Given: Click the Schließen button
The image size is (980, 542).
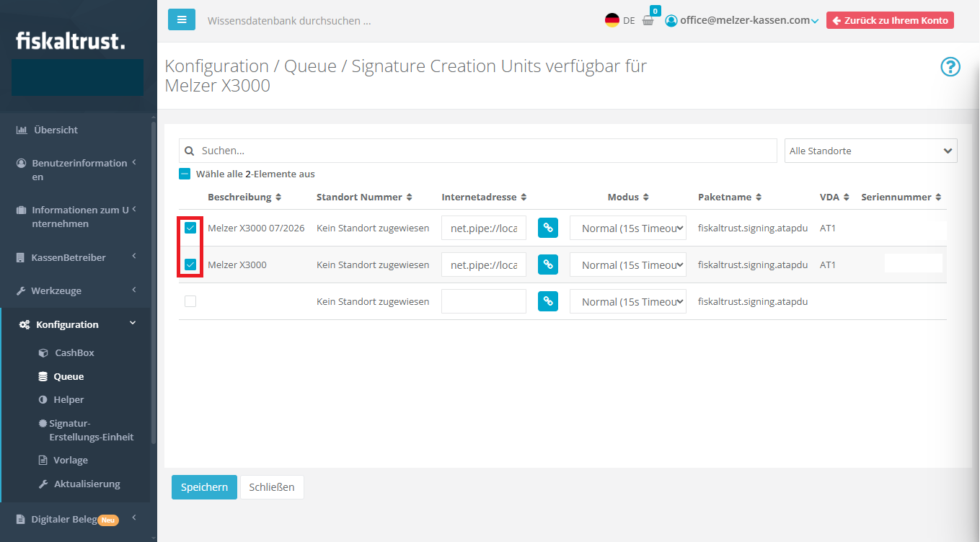Looking at the screenshot, I should point(272,487).
